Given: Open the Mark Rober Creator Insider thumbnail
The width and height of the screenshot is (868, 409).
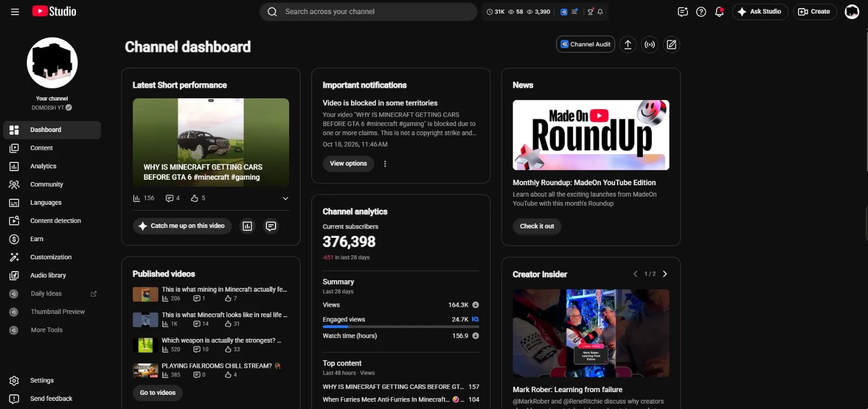Looking at the screenshot, I should click(591, 333).
